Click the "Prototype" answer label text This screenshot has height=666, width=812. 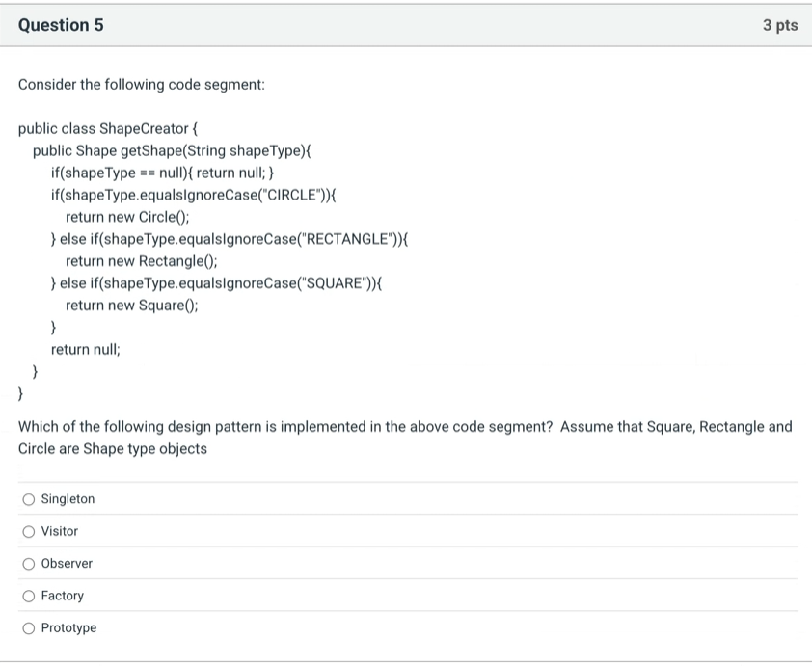[68, 627]
